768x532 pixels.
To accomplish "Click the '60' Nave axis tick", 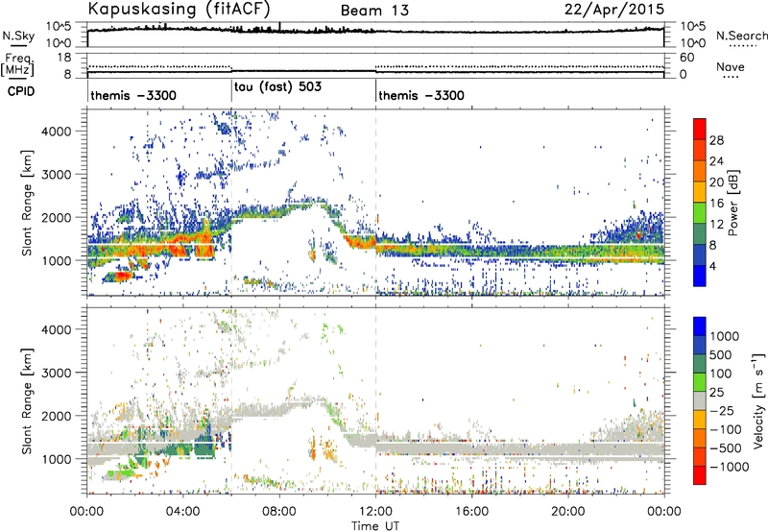I will [686, 58].
